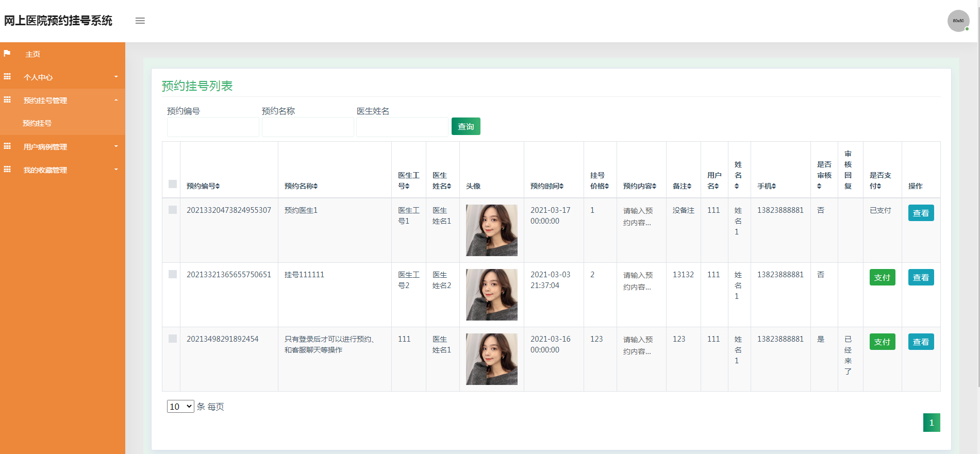980x454 pixels.
Task: Click the grid icon beside 用户病例管理
Action: click(x=7, y=146)
